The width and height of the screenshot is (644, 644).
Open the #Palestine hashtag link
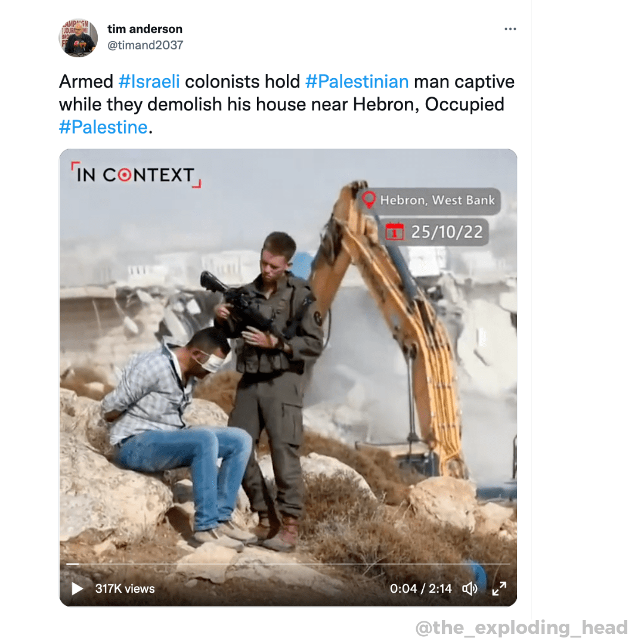click(103, 127)
